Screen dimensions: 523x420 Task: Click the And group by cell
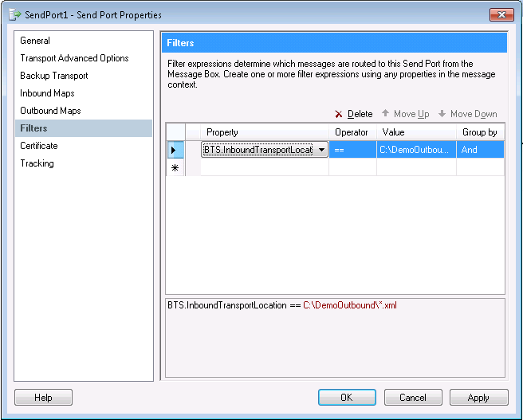tap(480, 150)
